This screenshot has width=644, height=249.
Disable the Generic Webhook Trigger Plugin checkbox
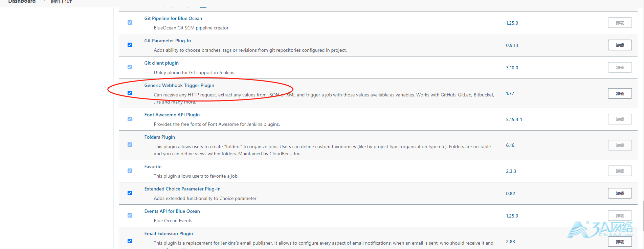point(130,93)
